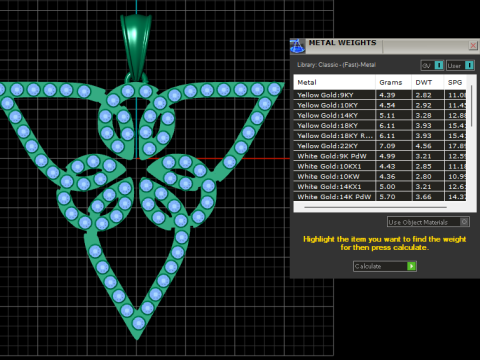Click the 2.80 DWT value
The image size is (480, 360).
click(x=423, y=176)
